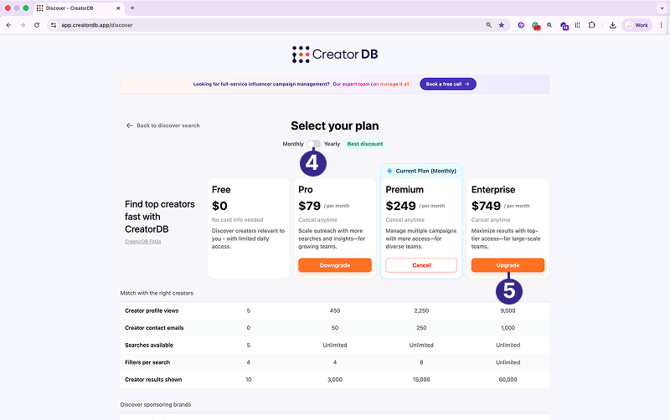This screenshot has width=670, height=420.
Task: Toggle Monthly/Yearly billing switch
Action: click(314, 144)
